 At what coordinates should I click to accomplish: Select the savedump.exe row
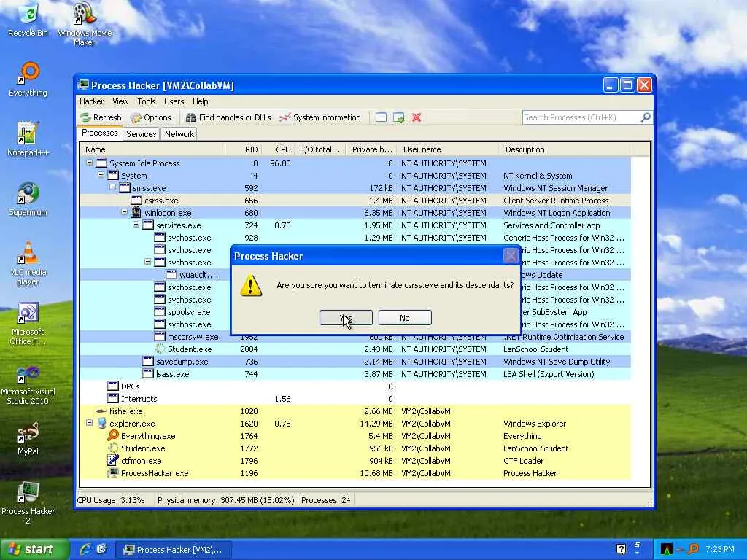(355, 362)
